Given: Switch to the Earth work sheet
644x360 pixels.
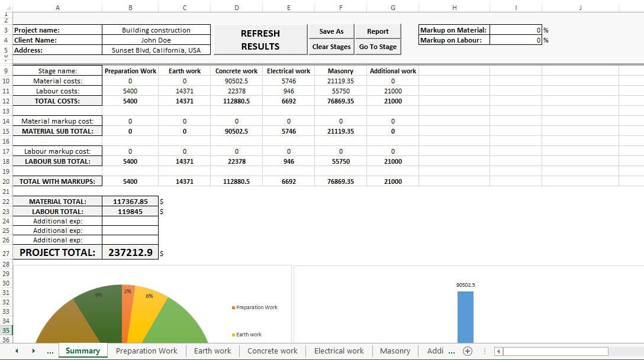Looking at the screenshot, I should [x=212, y=351].
